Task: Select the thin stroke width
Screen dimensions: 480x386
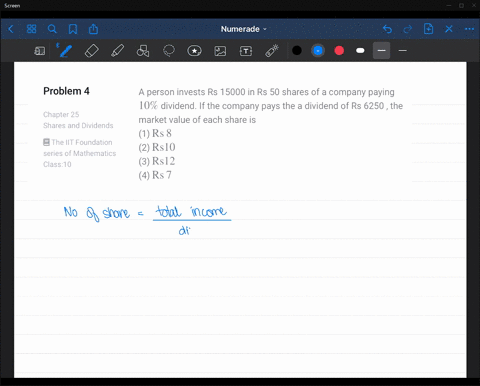Action: pyautogui.click(x=403, y=51)
